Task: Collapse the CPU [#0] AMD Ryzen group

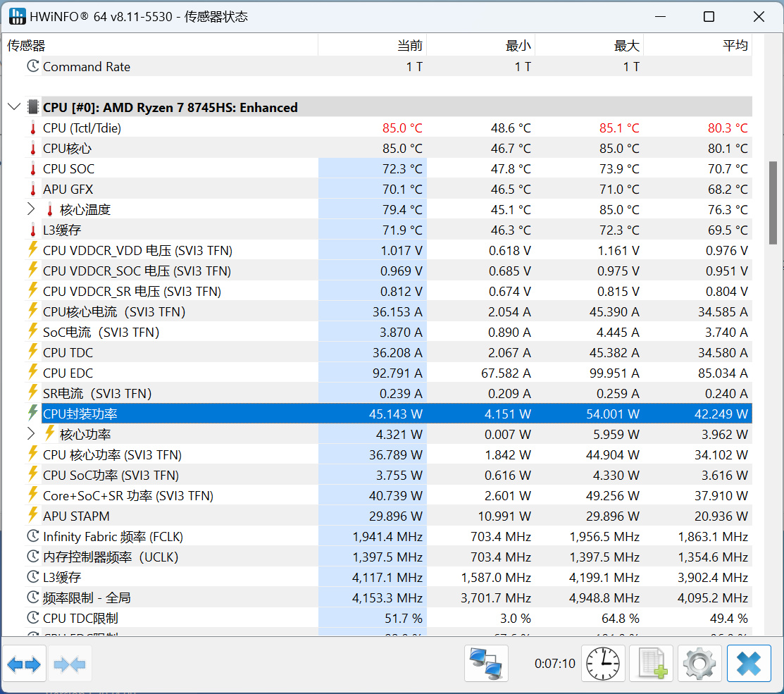Action: pos(14,106)
